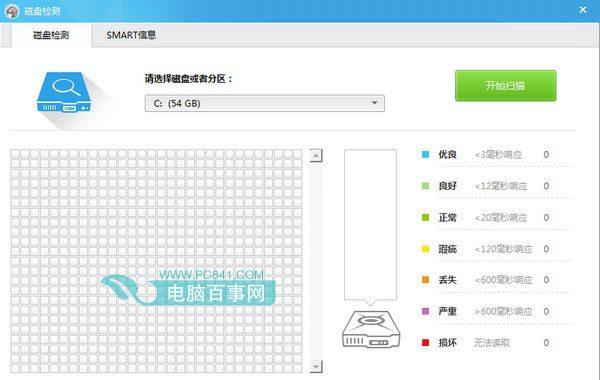The width and height of the screenshot is (600, 380).
Task: Click the 瑕疵 legend label
Action: [x=447, y=249]
